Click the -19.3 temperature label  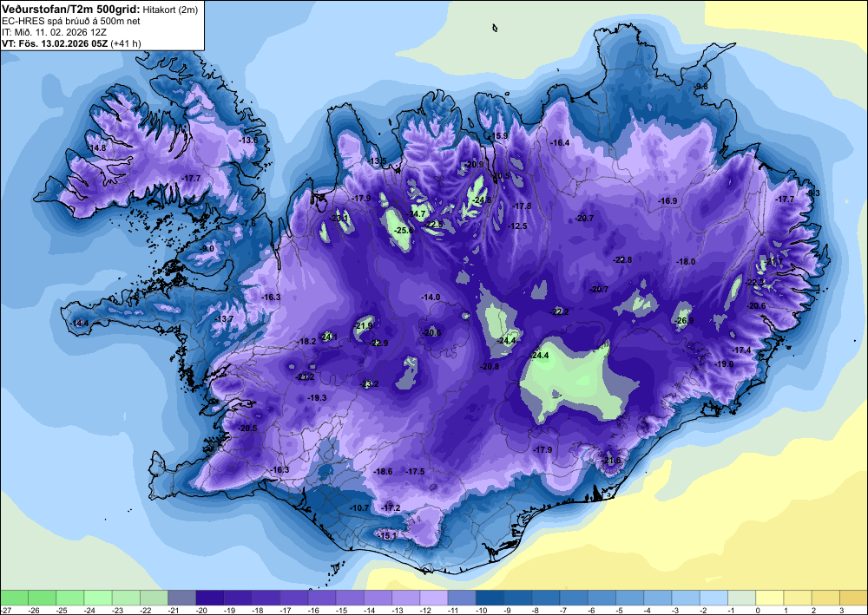(317, 398)
